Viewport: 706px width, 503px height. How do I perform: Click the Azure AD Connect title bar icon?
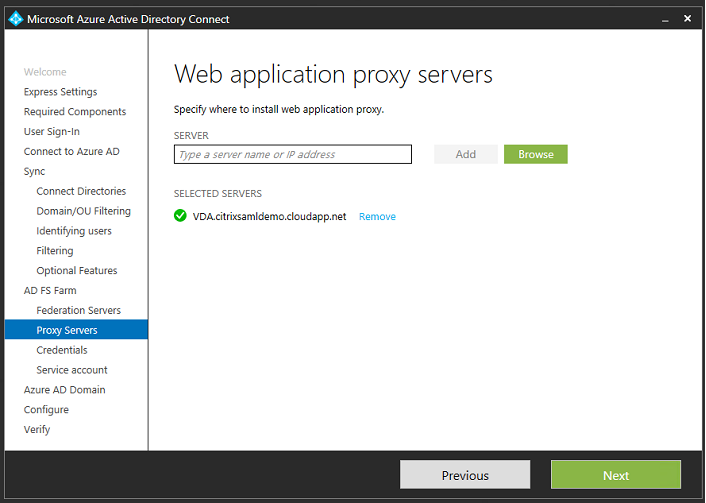[15, 19]
